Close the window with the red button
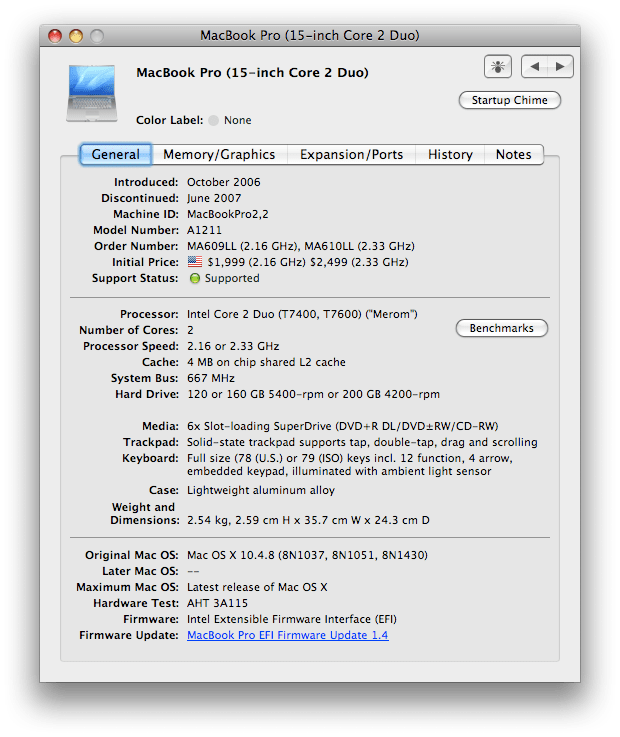 (55, 36)
